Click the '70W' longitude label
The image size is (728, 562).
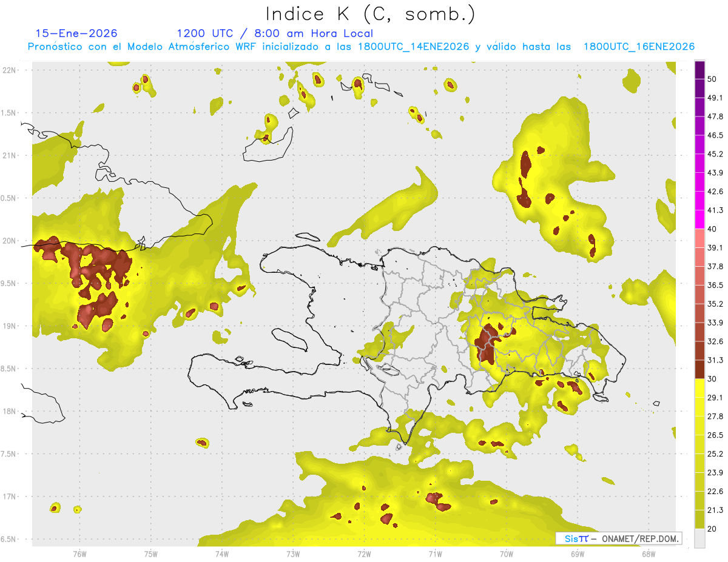click(507, 554)
